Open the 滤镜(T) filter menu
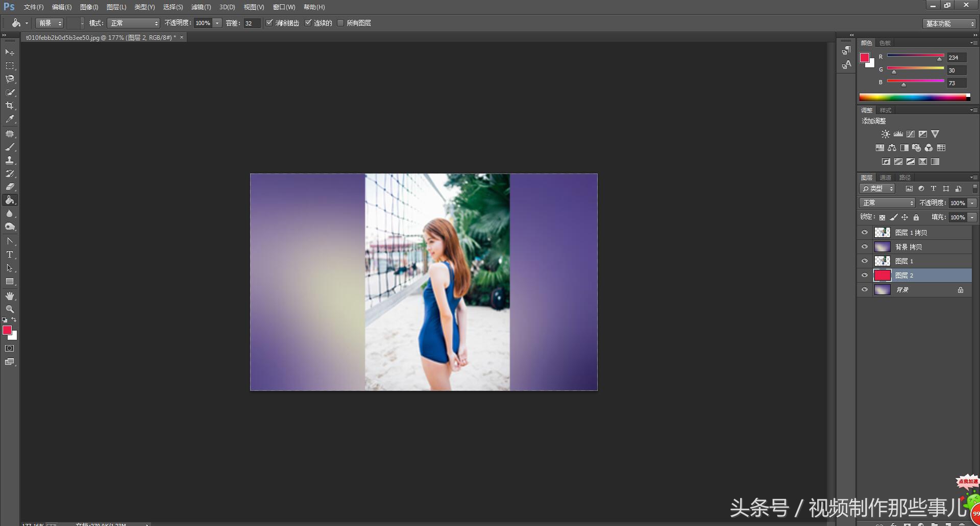This screenshot has height=526, width=980. tap(201, 7)
